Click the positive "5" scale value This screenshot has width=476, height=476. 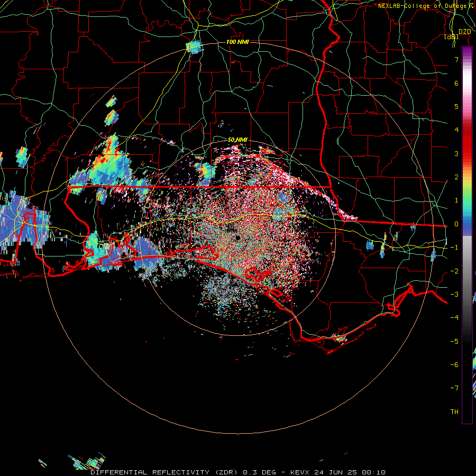[x=456, y=106]
